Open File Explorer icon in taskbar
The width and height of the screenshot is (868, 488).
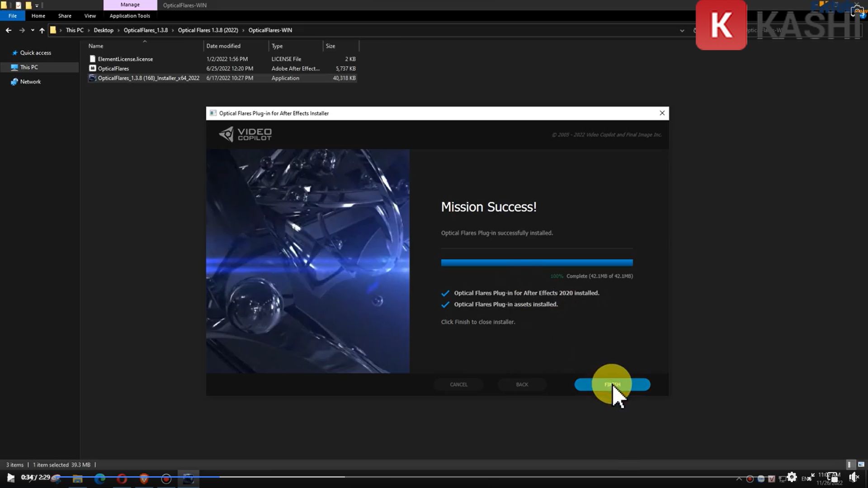point(78,479)
